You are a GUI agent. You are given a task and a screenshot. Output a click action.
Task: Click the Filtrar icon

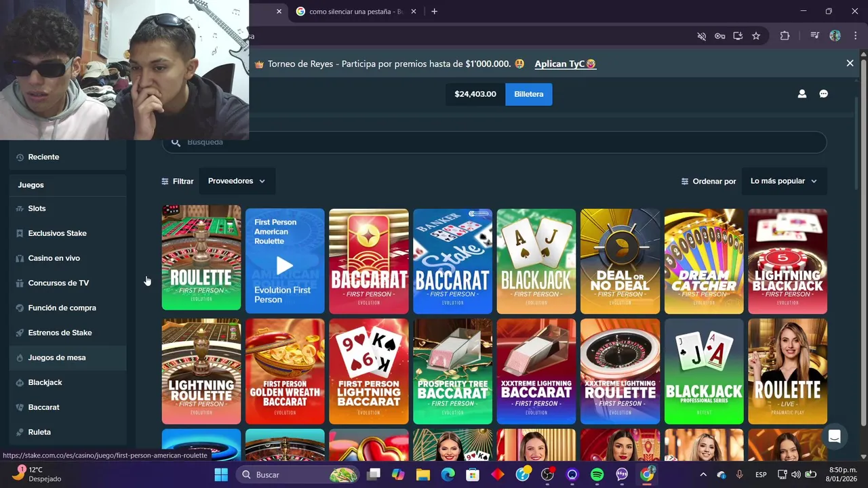coord(165,182)
